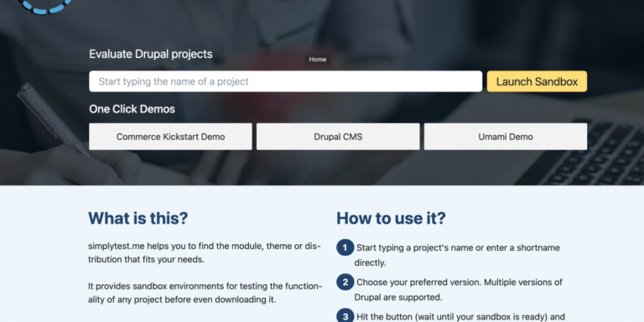Click the step 3 number badge

[x=345, y=316]
